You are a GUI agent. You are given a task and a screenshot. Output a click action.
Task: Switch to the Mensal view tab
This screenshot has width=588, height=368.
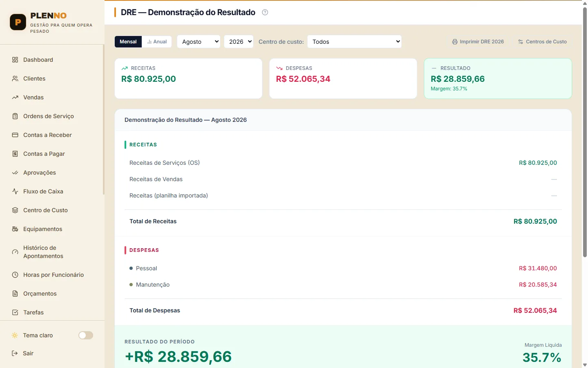(x=128, y=42)
